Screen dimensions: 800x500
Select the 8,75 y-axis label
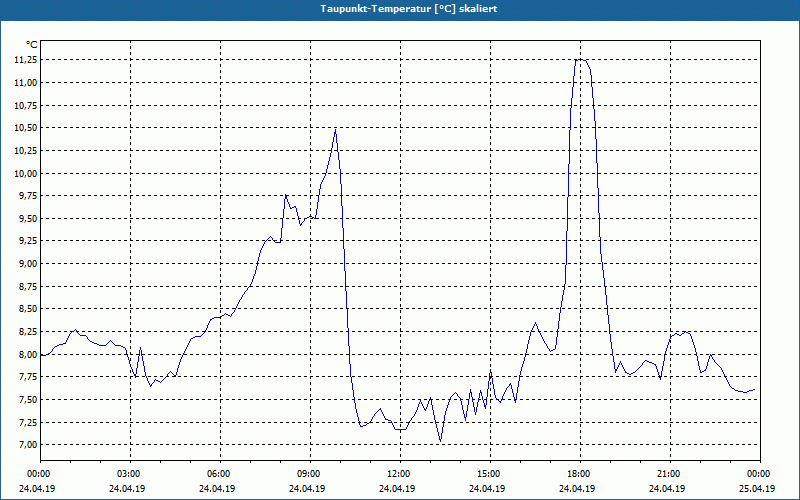28,287
